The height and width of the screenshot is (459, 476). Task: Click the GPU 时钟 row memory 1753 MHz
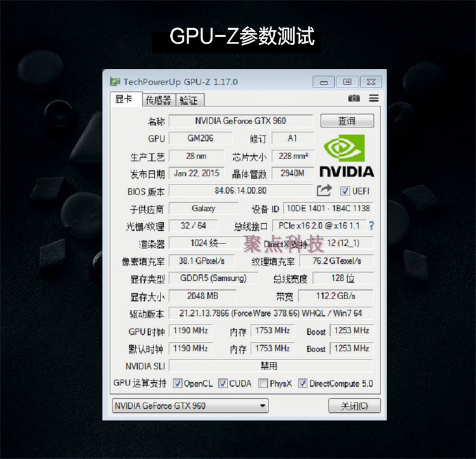[x=273, y=330]
